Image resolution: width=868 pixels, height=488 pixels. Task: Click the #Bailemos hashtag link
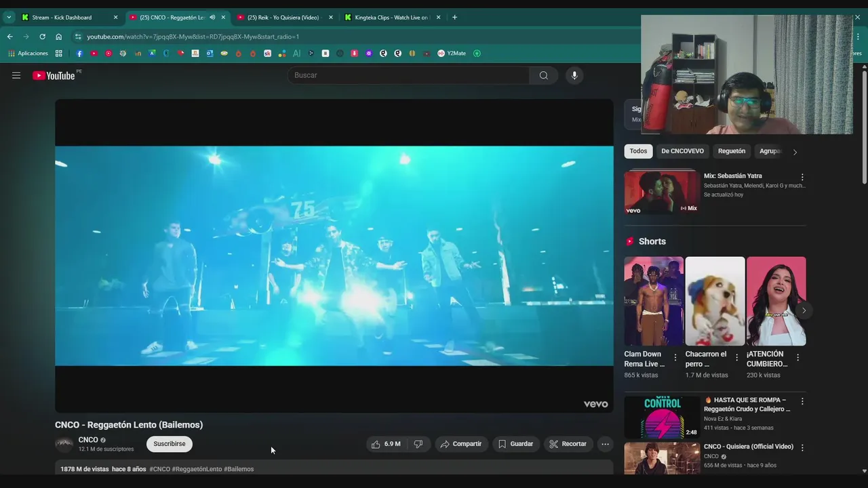click(239, 469)
